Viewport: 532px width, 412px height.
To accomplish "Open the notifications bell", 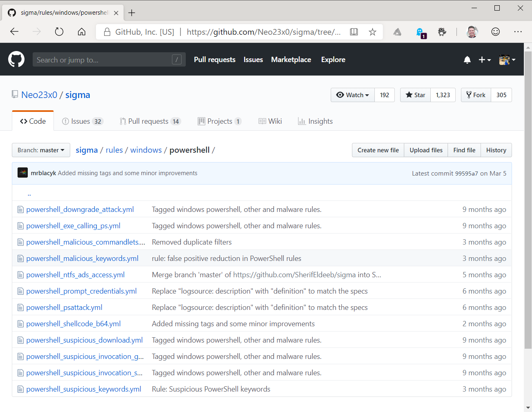I will [467, 60].
